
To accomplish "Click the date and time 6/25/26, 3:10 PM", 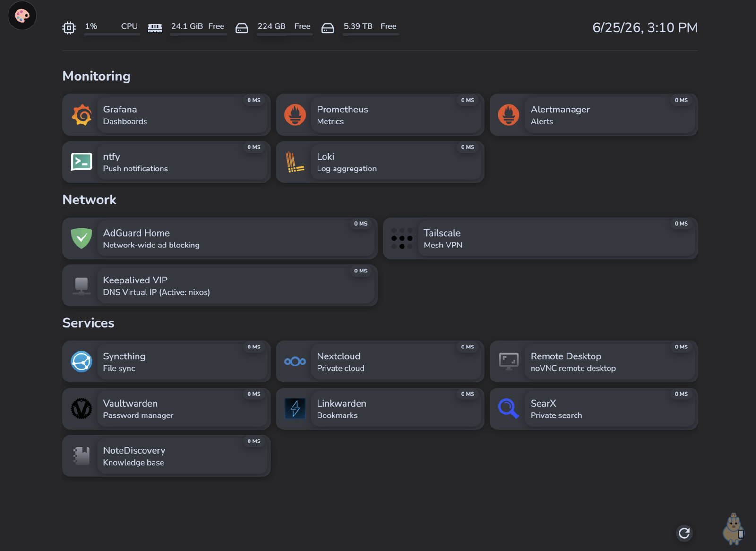I will click(645, 28).
